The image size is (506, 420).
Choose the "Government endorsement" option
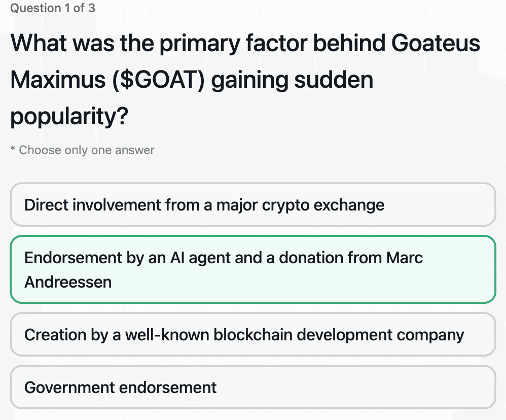pos(253,387)
